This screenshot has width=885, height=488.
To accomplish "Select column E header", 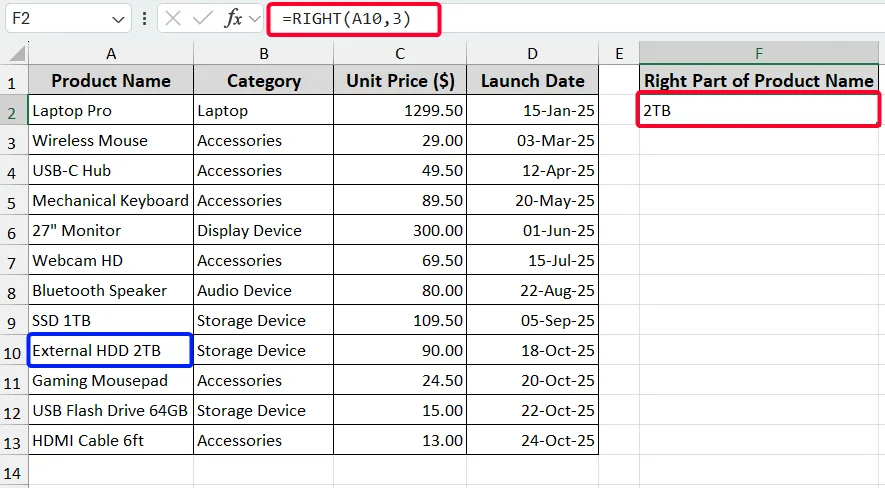I will point(619,53).
